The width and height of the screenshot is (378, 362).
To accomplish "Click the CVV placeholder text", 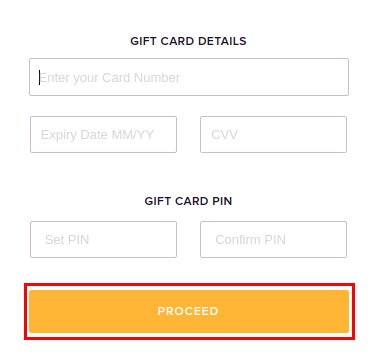I will pos(225,135).
